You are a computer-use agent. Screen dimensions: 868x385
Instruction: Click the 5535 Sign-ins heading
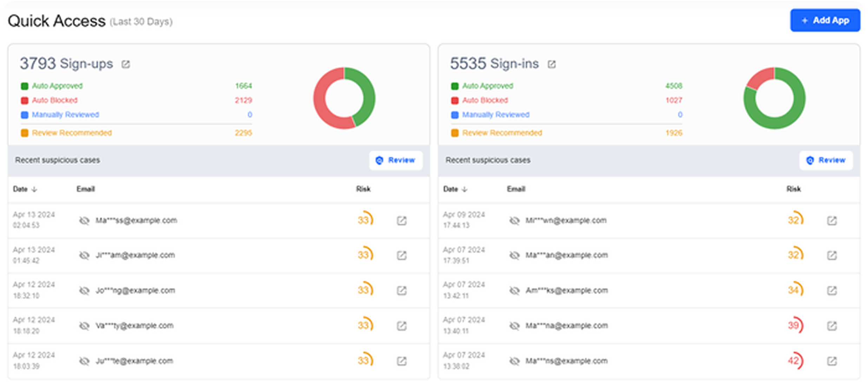(x=494, y=64)
